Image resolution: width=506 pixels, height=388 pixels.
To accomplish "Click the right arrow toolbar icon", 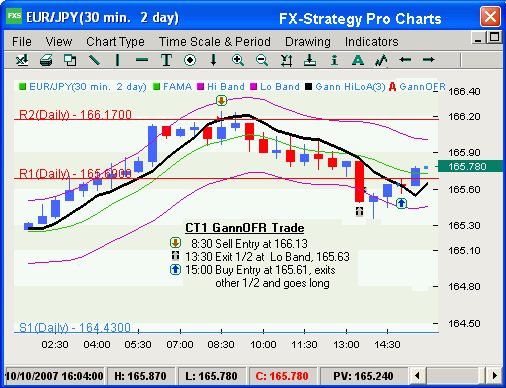I will pyautogui.click(x=429, y=60).
